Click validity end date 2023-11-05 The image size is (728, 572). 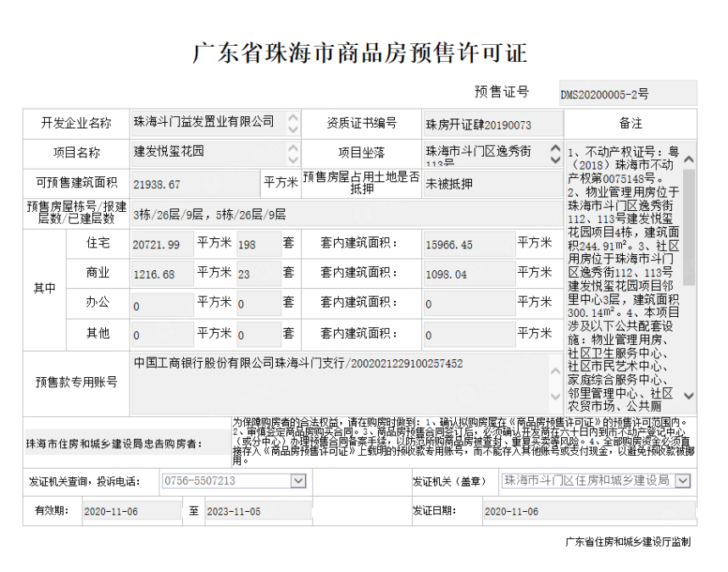(x=258, y=511)
